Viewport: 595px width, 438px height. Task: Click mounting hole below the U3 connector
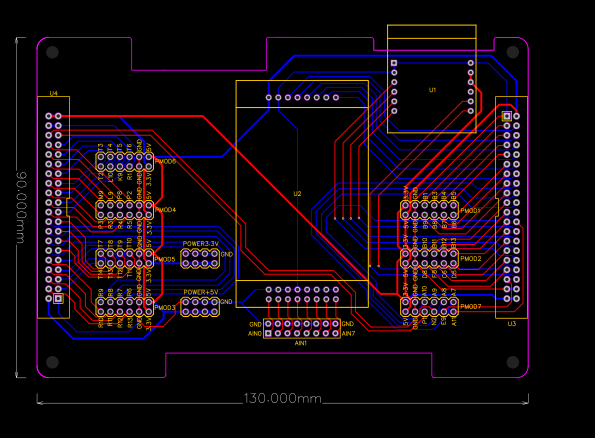pos(513,362)
